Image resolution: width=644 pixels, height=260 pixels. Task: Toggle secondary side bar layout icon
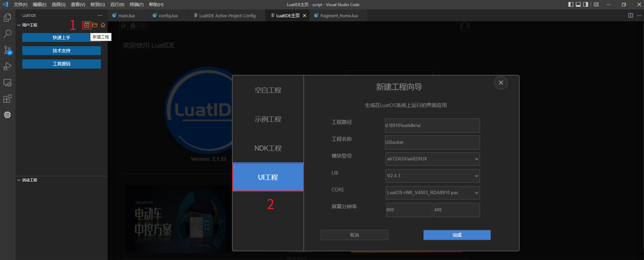point(586,5)
